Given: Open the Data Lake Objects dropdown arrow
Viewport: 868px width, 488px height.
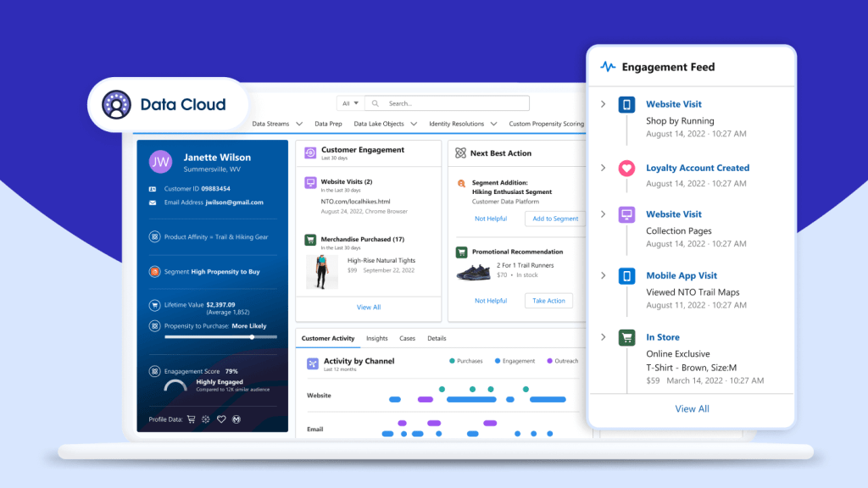Looking at the screenshot, I should pyautogui.click(x=414, y=124).
